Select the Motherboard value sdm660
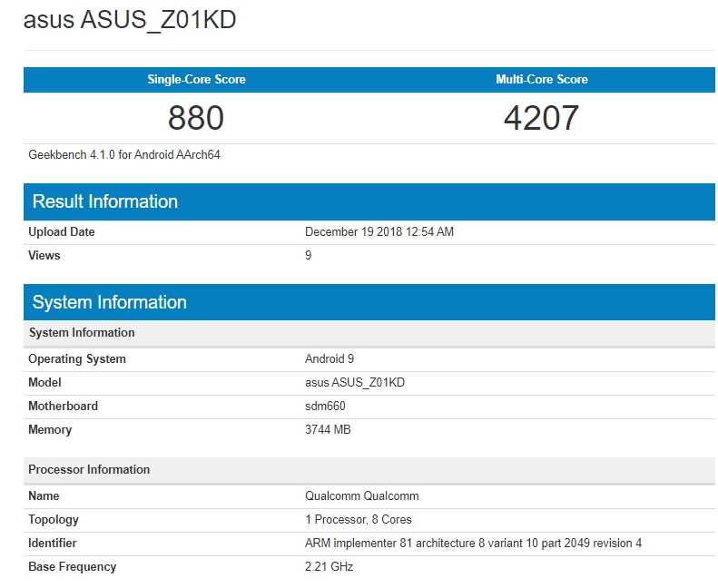 pyautogui.click(x=325, y=407)
